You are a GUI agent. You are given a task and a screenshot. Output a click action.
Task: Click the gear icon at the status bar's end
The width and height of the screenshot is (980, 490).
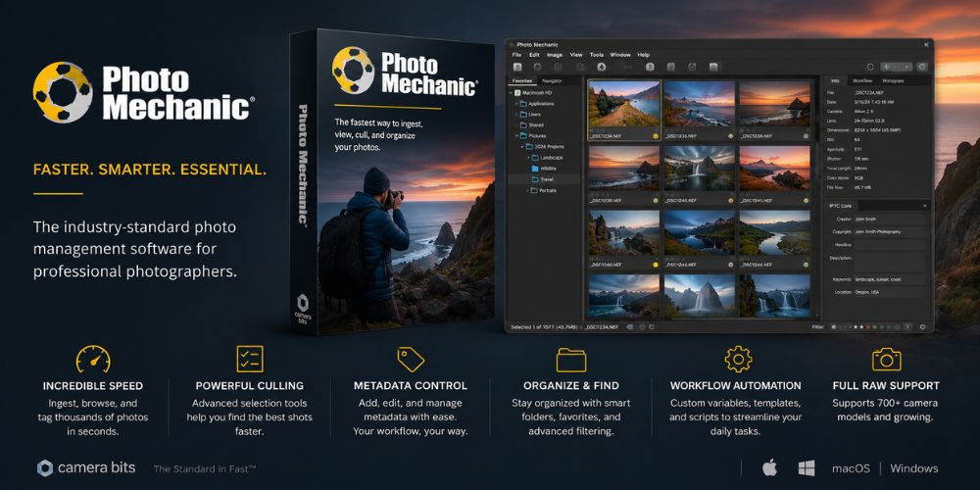pos(922,327)
